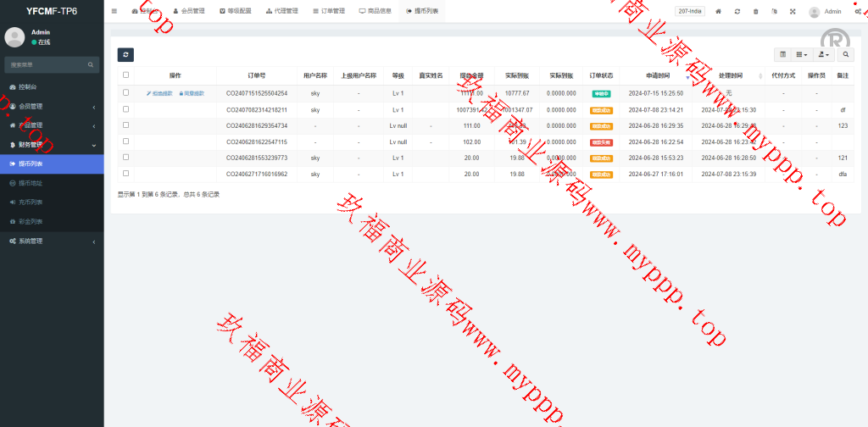Click 同意提款 link in first row
The image size is (868, 427).
[192, 93]
